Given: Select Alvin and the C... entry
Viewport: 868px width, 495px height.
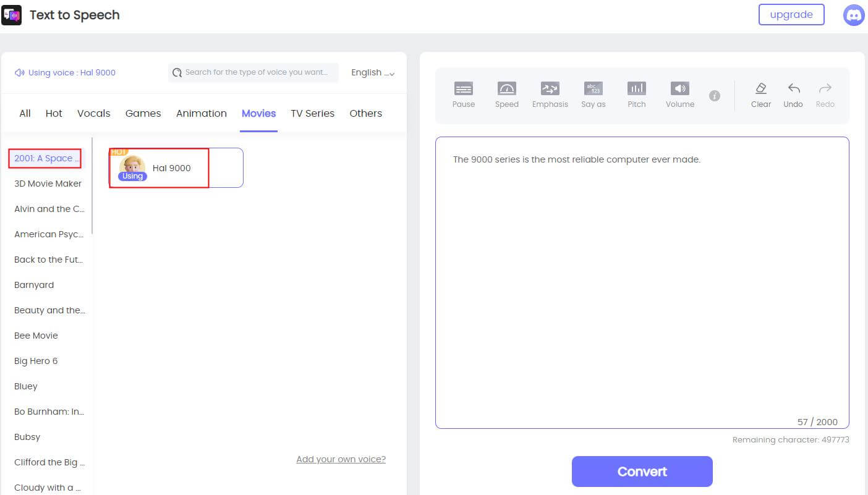Looking at the screenshot, I should 49,209.
